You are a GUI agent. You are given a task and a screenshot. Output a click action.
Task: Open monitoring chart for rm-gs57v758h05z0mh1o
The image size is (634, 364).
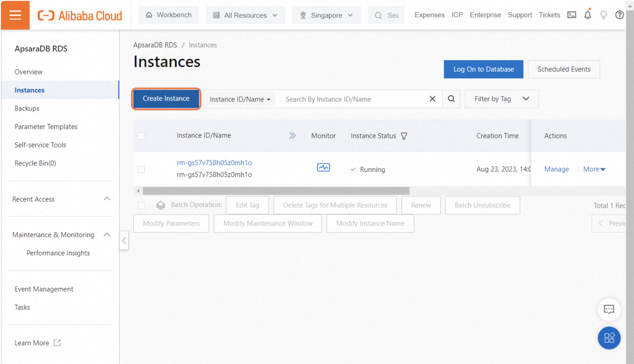coord(323,168)
